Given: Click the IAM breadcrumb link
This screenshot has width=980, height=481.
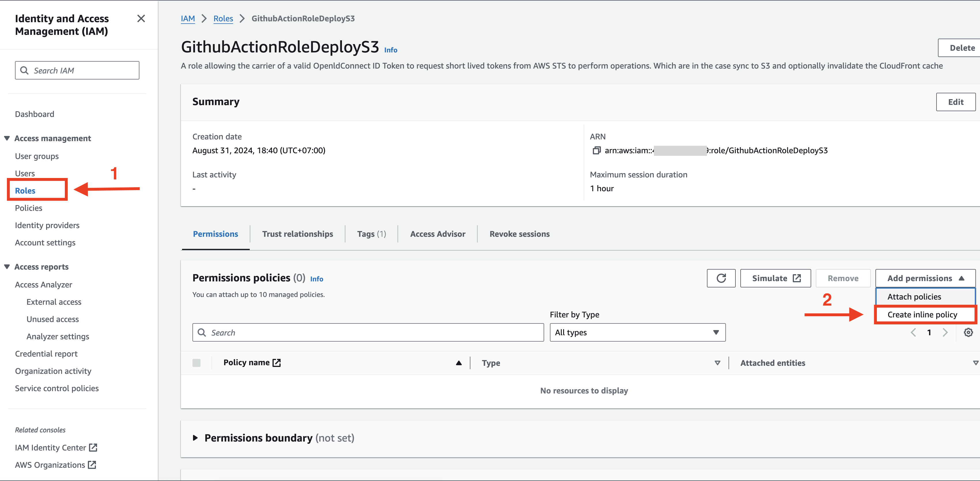Looking at the screenshot, I should [188, 19].
